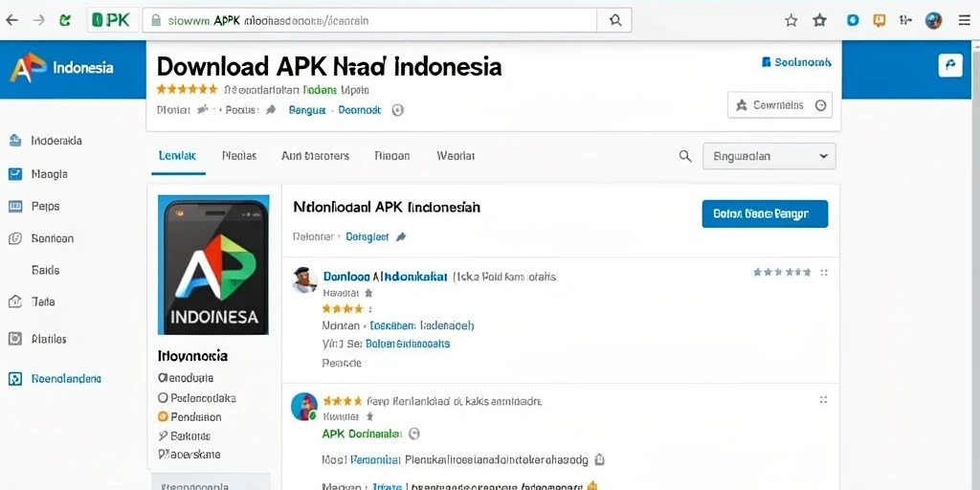This screenshot has width=980, height=490.
Task: Open the Rlaoon tab
Action: 391,156
